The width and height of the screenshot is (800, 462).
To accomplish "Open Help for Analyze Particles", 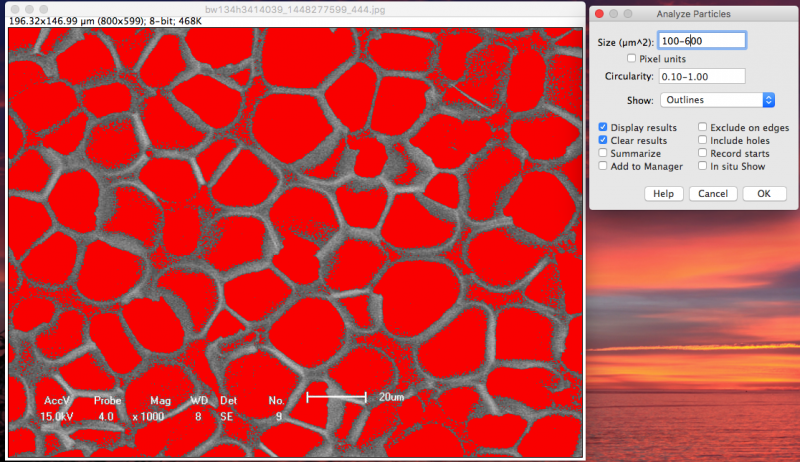I will [663, 194].
